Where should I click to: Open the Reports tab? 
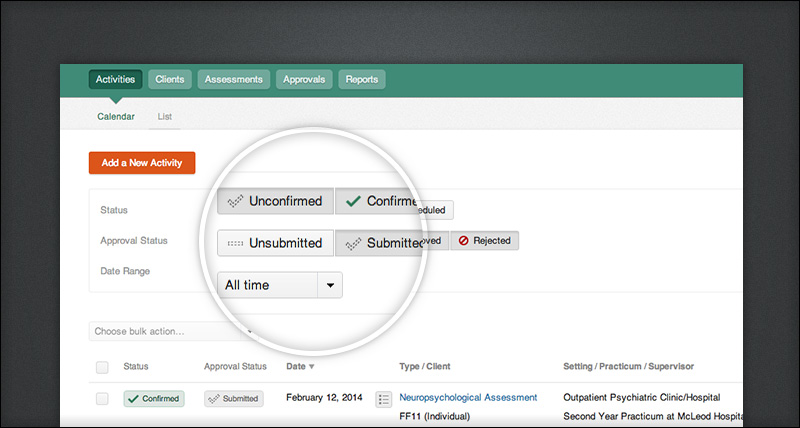click(362, 80)
